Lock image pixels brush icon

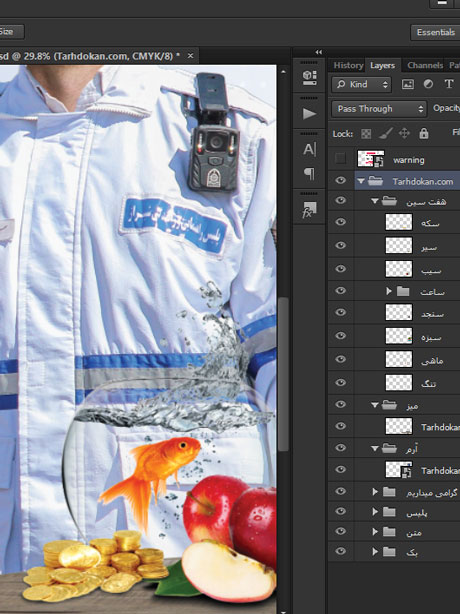click(386, 134)
